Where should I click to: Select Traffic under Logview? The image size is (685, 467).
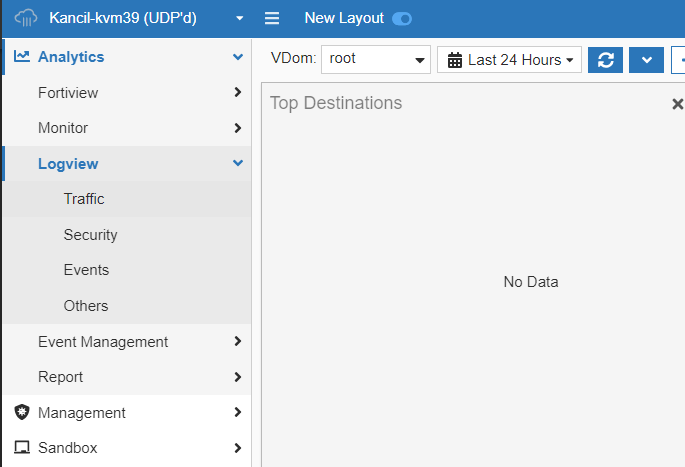84,199
